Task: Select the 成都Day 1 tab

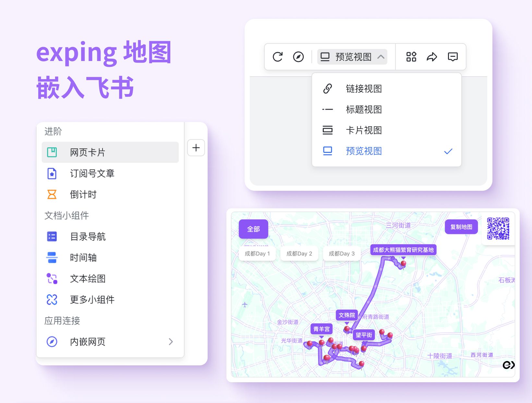Action: [257, 253]
